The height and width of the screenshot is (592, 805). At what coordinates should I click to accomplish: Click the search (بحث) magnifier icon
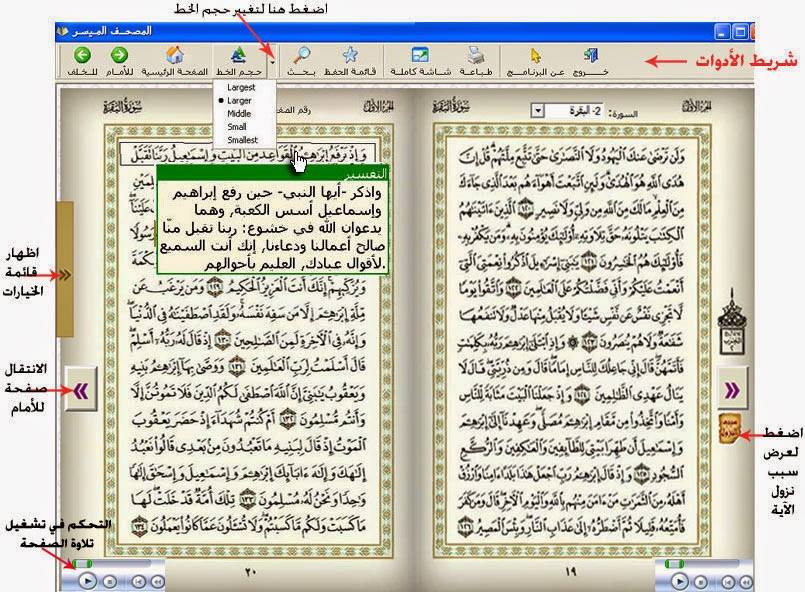301,55
